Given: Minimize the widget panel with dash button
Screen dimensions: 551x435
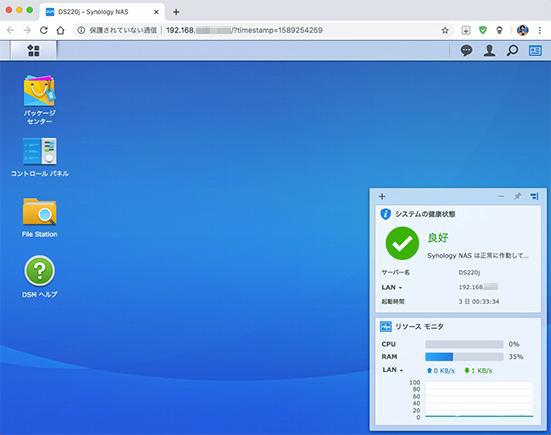Looking at the screenshot, I should point(501,196).
